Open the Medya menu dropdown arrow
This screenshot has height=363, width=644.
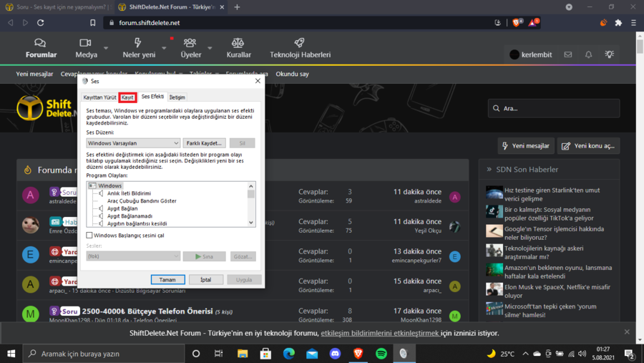click(106, 49)
